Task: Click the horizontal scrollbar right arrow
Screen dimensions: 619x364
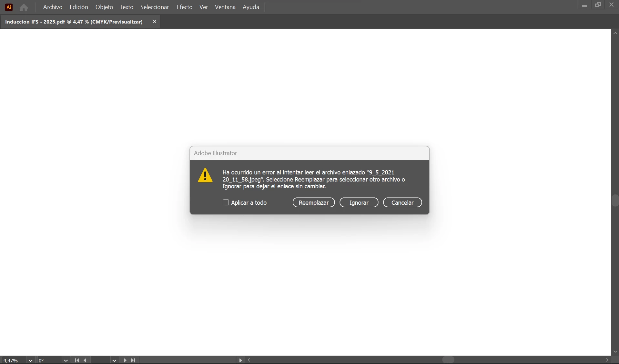Action: [607, 360]
